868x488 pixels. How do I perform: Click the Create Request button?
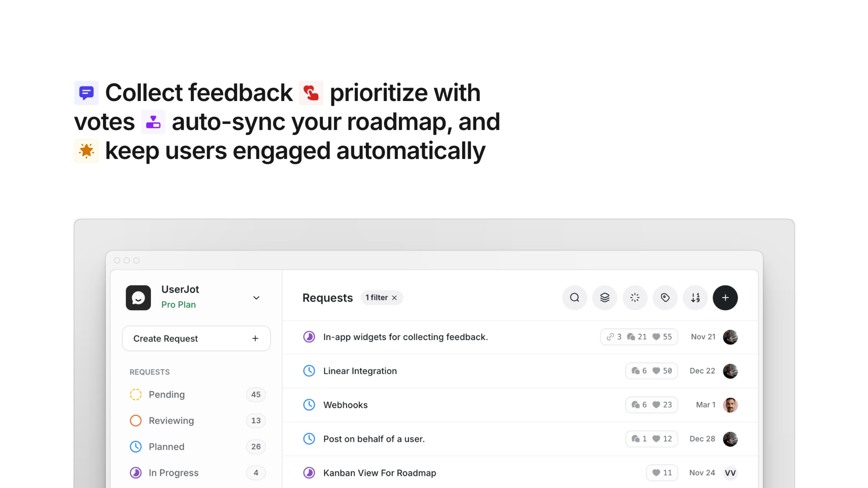[196, 338]
